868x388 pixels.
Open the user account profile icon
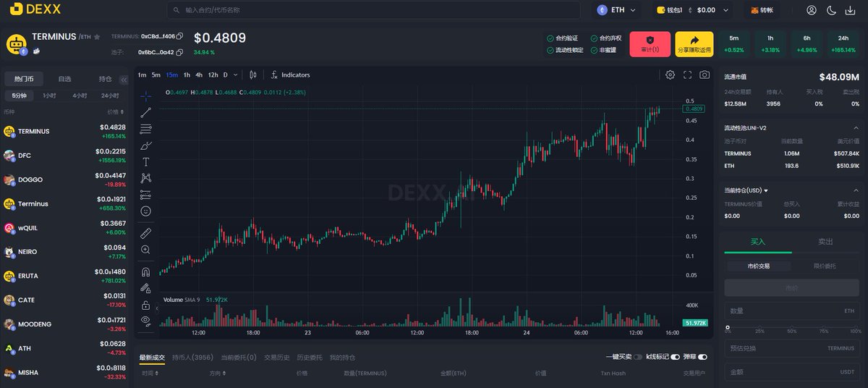812,10
